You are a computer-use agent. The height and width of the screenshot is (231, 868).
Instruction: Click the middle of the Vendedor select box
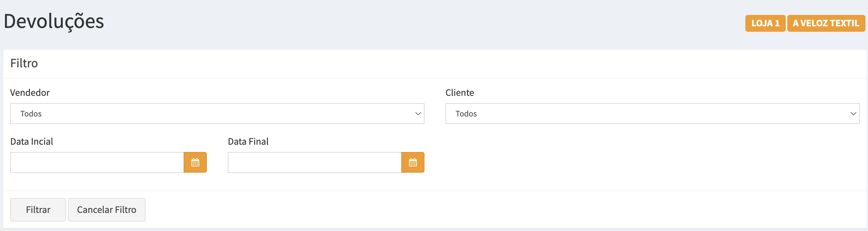(217, 114)
